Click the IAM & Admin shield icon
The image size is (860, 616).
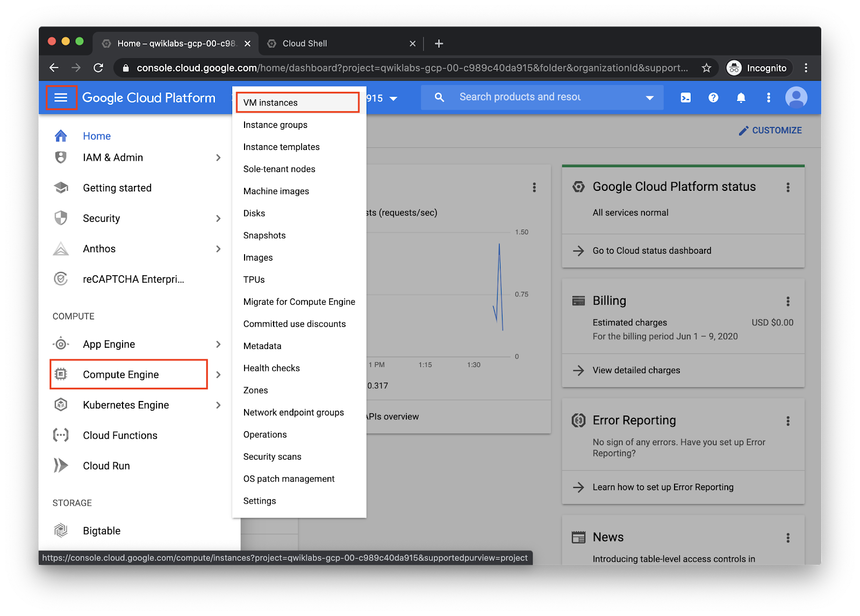point(61,157)
